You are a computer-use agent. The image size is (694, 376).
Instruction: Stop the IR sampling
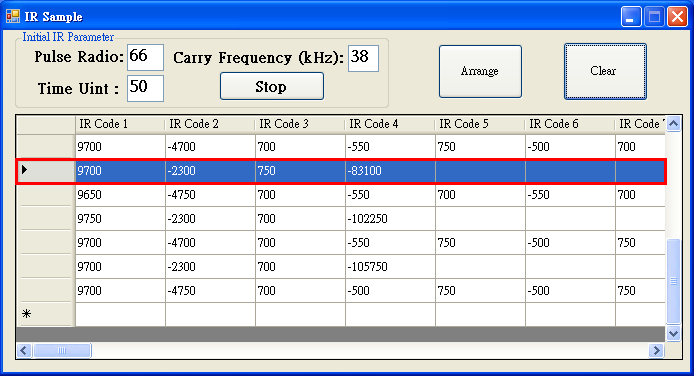tap(272, 86)
